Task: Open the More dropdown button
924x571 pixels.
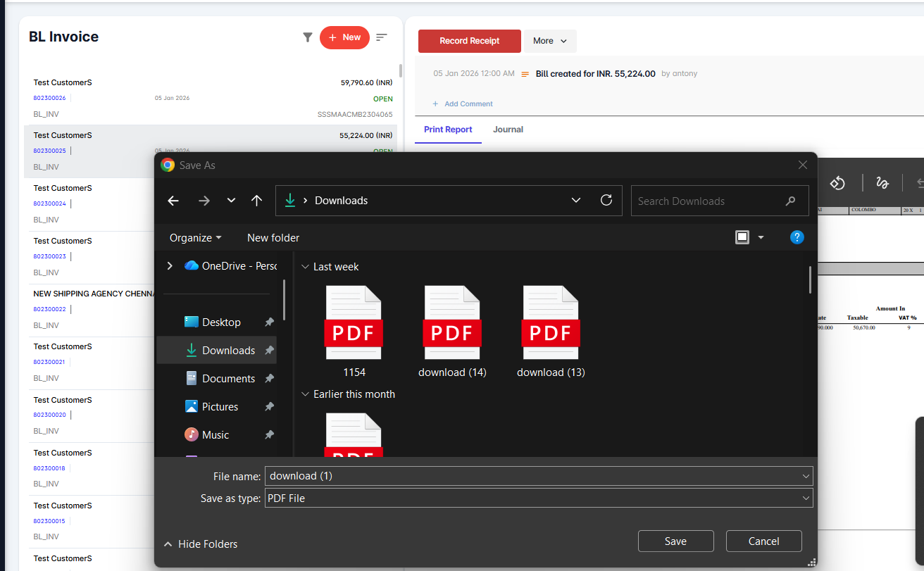Action: click(549, 41)
